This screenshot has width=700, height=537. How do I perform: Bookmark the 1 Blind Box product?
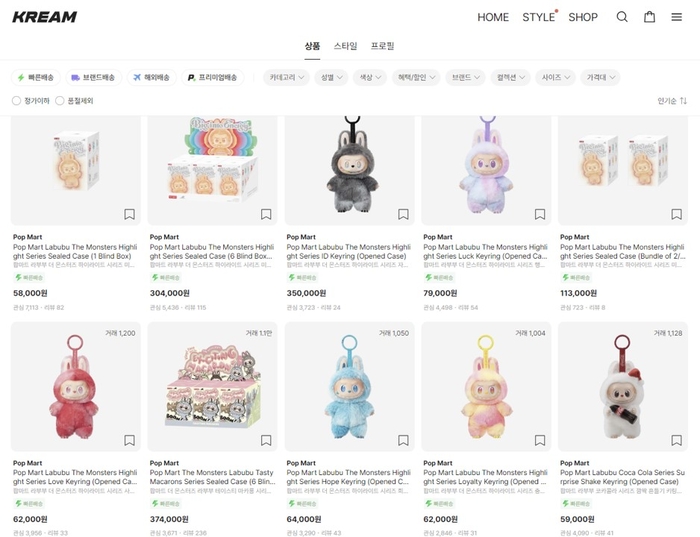click(129, 214)
